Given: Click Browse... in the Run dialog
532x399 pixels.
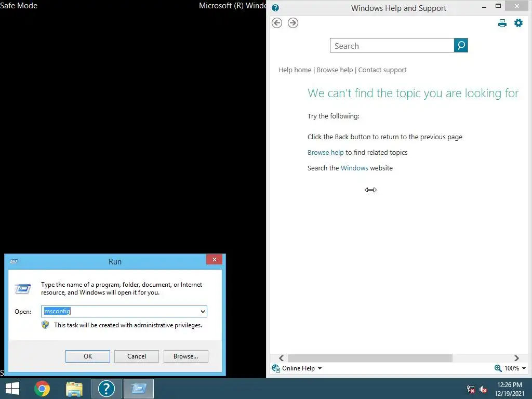Looking at the screenshot, I should pyautogui.click(x=185, y=356).
